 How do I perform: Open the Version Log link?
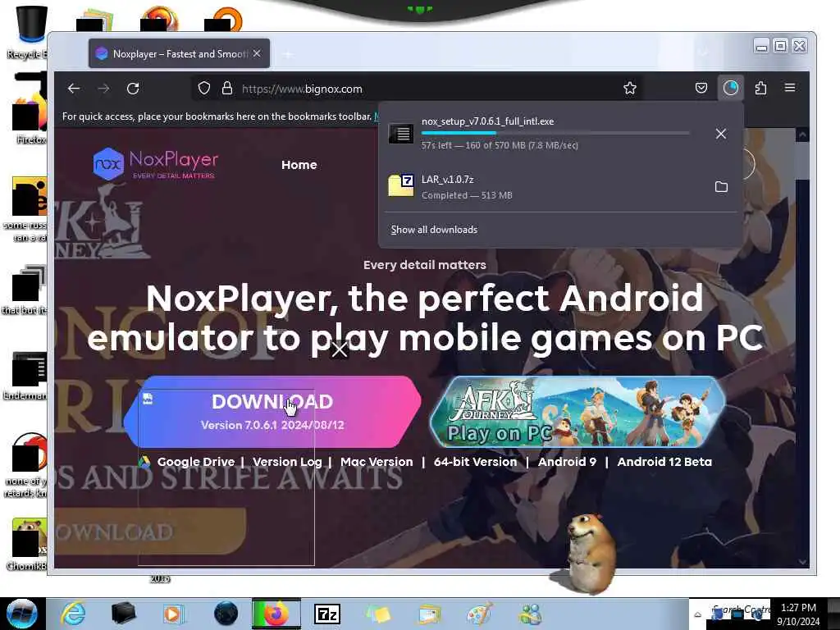coord(287,462)
